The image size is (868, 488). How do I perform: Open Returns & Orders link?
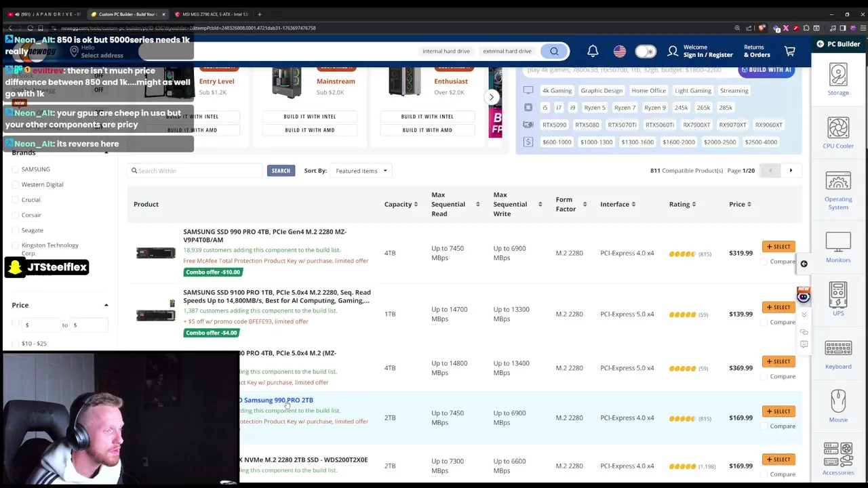click(x=757, y=52)
